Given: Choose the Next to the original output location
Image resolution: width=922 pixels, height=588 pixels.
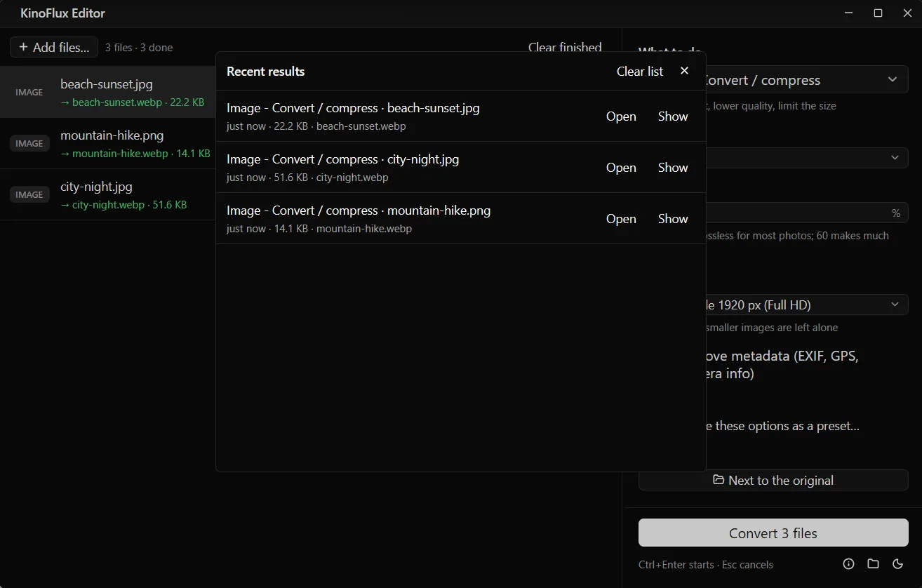Looking at the screenshot, I should (x=773, y=480).
